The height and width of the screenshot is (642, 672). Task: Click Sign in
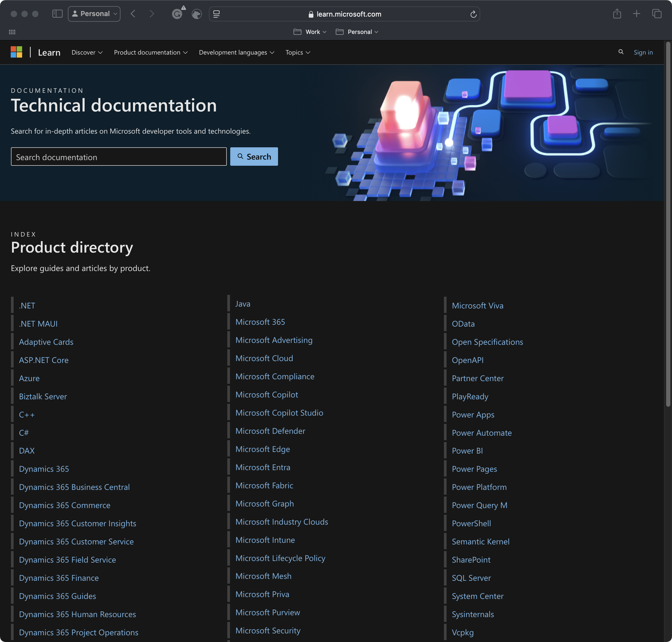point(643,52)
